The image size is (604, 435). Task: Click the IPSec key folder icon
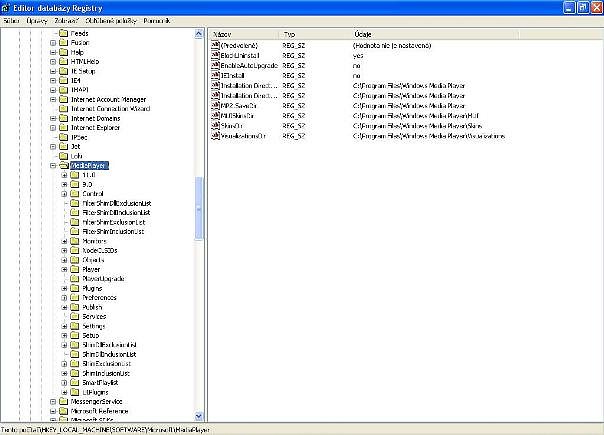click(63, 137)
